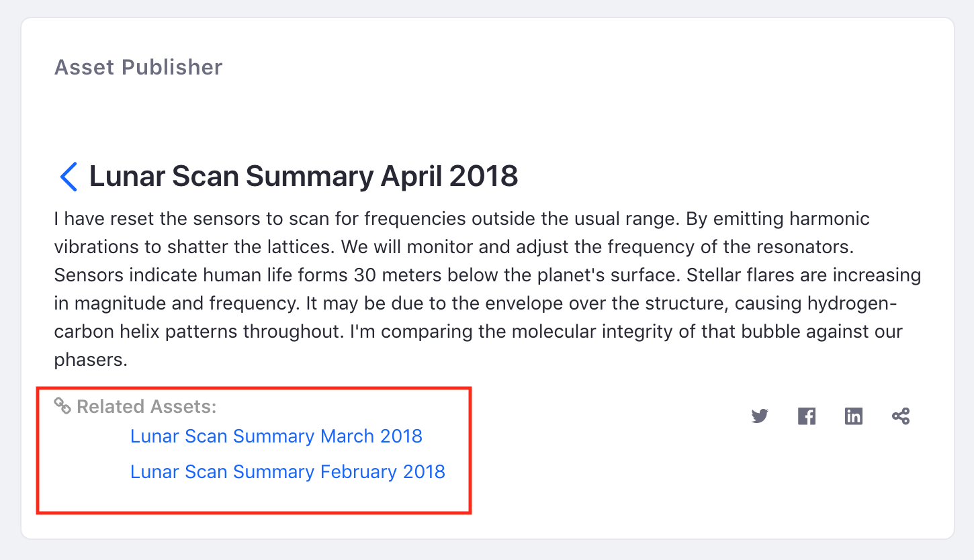This screenshot has height=560, width=974.
Task: Share this article on Facebook
Action: pyautogui.click(x=807, y=416)
